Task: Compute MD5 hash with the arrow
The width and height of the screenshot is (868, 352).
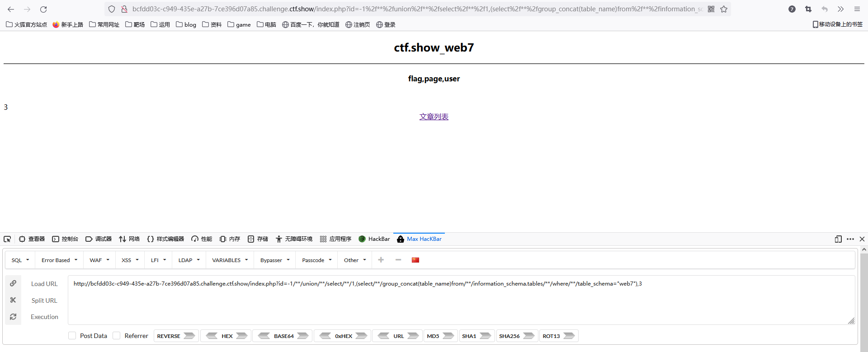Action: pos(448,336)
